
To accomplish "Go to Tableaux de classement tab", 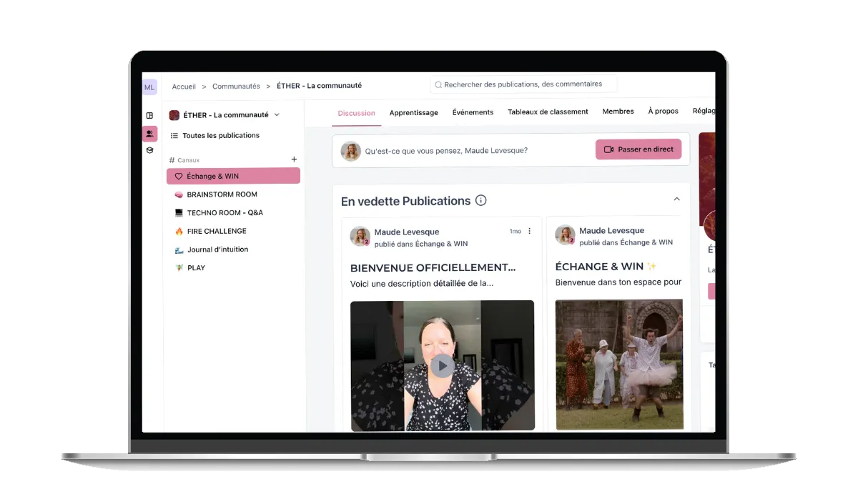I will 548,112.
